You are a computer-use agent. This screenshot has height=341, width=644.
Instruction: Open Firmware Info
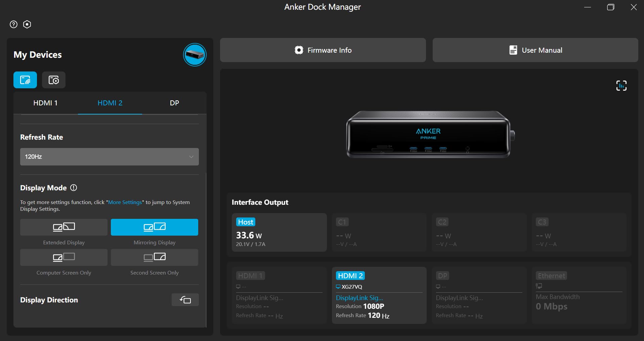(x=323, y=50)
